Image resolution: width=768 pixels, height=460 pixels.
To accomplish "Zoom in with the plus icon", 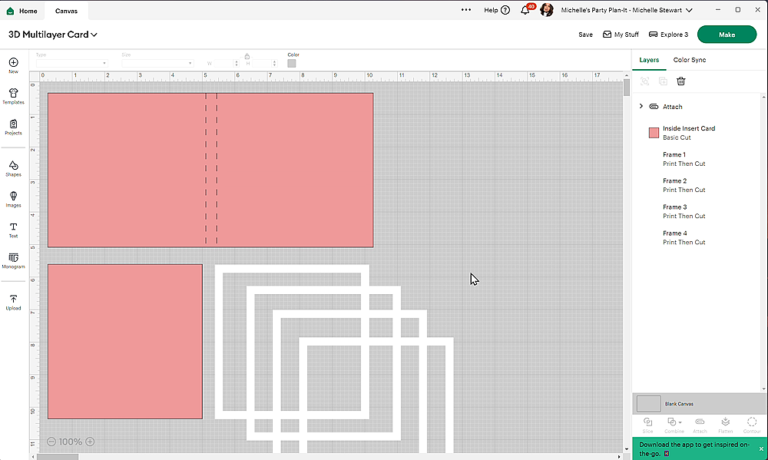I will pos(90,441).
